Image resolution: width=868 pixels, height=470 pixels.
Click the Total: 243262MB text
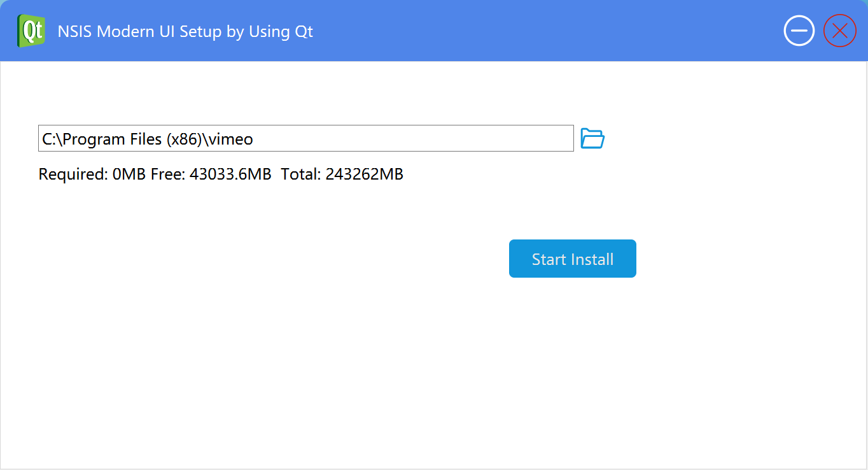click(342, 174)
